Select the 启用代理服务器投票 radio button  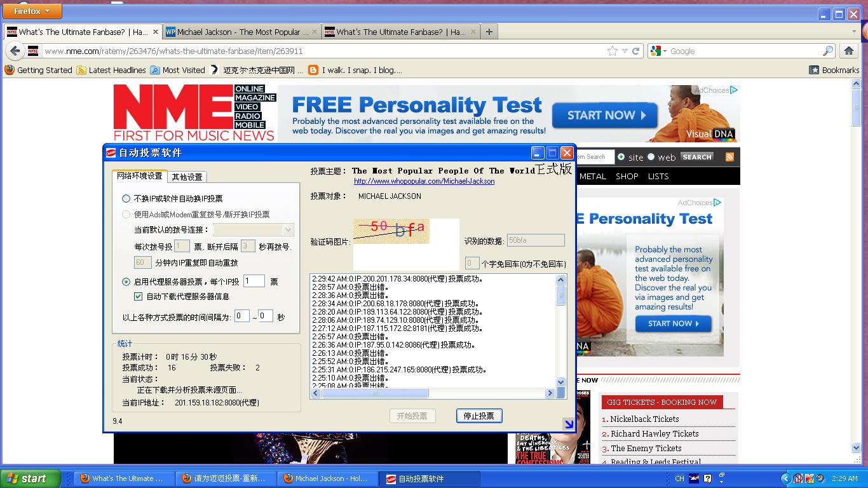[x=126, y=281]
